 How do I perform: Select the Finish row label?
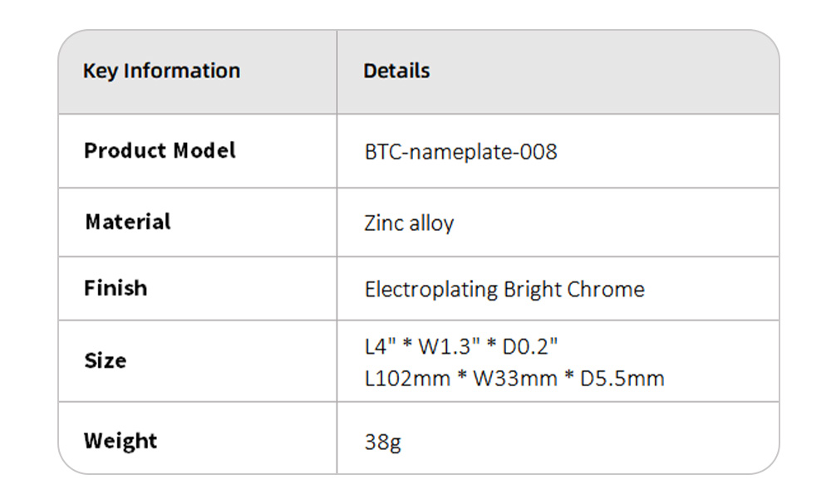pyautogui.click(x=116, y=289)
